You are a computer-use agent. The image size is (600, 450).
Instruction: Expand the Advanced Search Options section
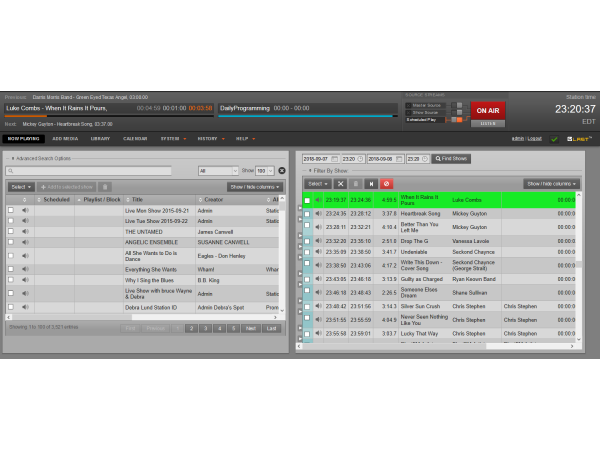[41, 158]
